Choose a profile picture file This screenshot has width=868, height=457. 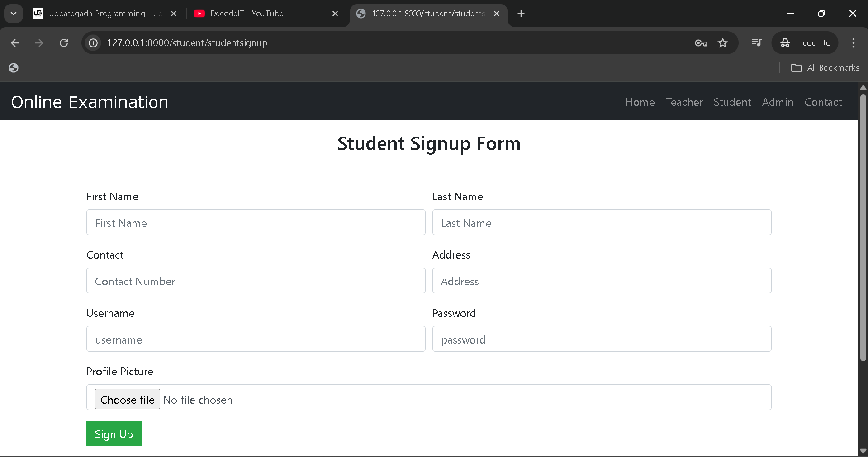tap(127, 399)
